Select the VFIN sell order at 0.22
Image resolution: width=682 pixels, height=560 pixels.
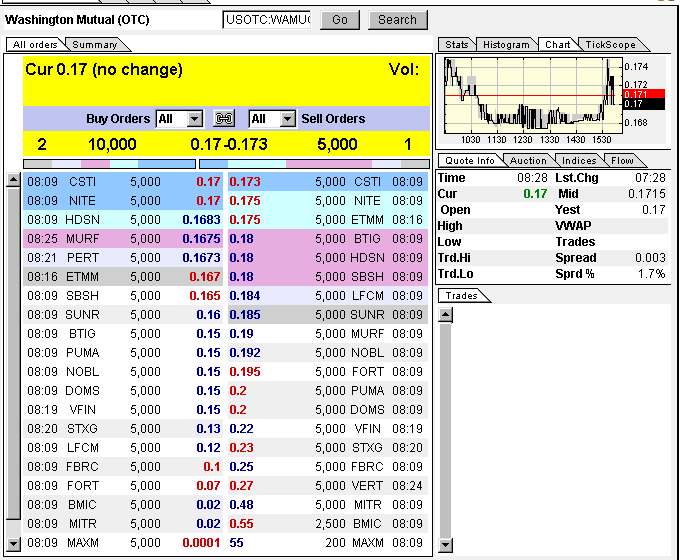(328, 429)
